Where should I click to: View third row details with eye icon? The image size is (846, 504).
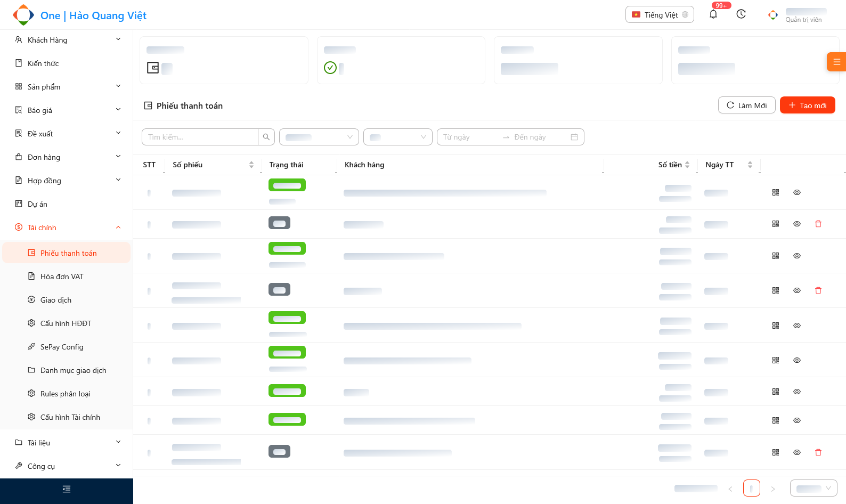coord(797,256)
